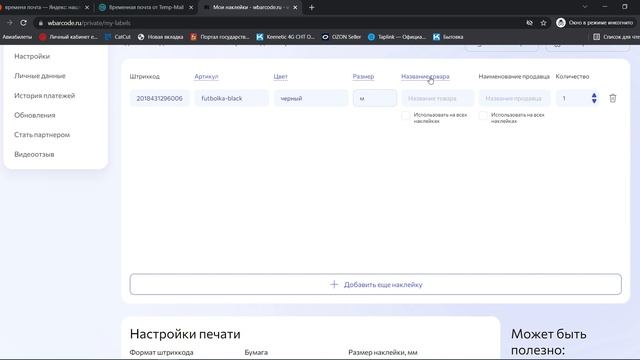Edit the size field
Viewport: 640px width, 360px height.
(375, 98)
